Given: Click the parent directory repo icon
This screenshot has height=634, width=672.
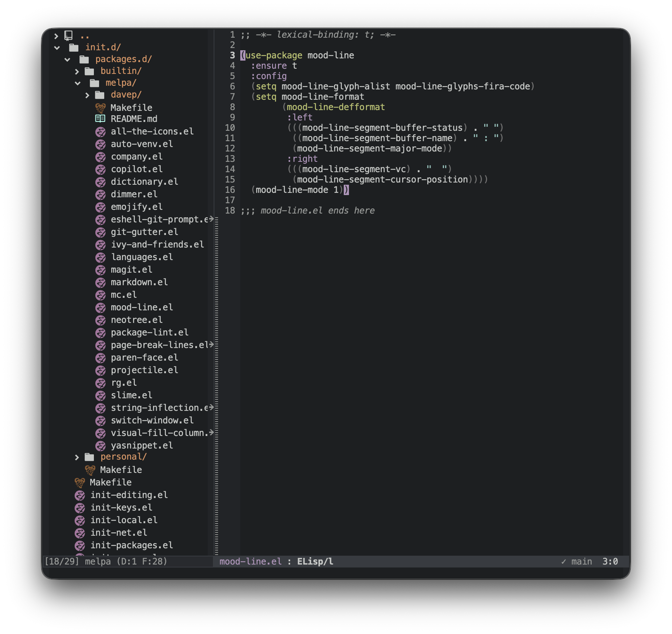Looking at the screenshot, I should click(x=68, y=35).
